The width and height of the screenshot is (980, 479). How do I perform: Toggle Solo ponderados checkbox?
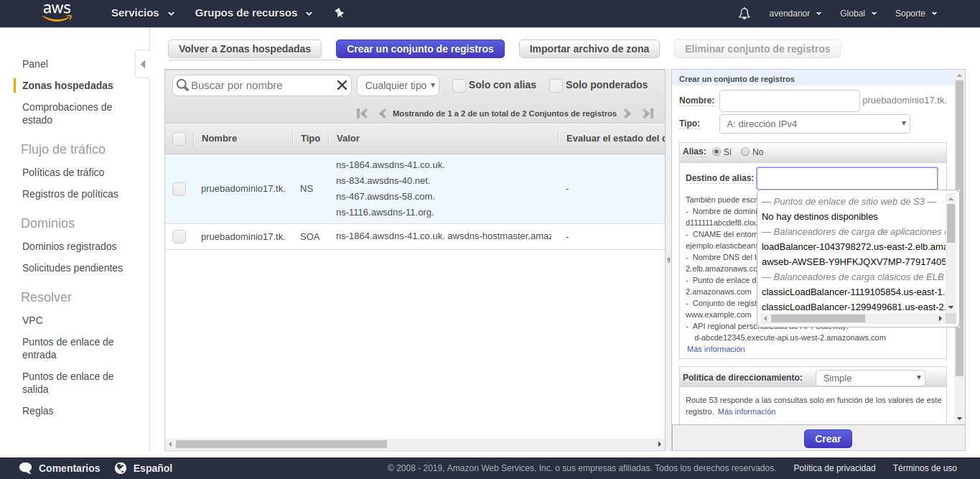(x=556, y=85)
